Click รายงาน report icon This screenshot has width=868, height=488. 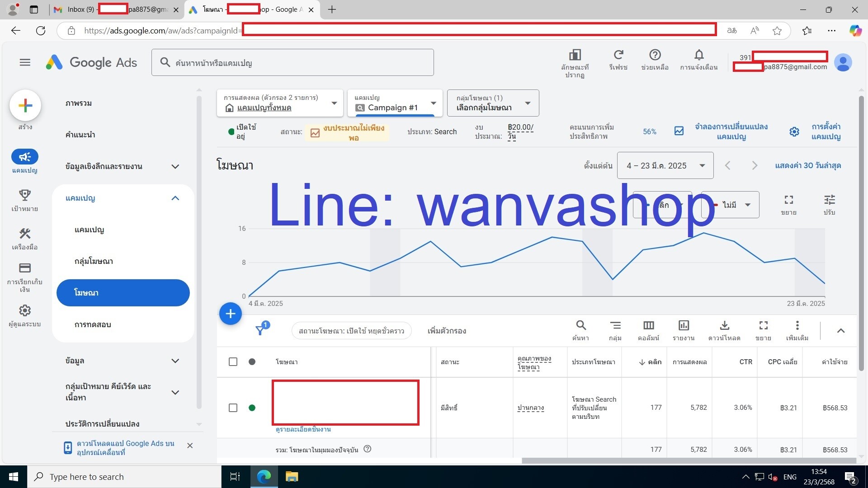(x=683, y=325)
